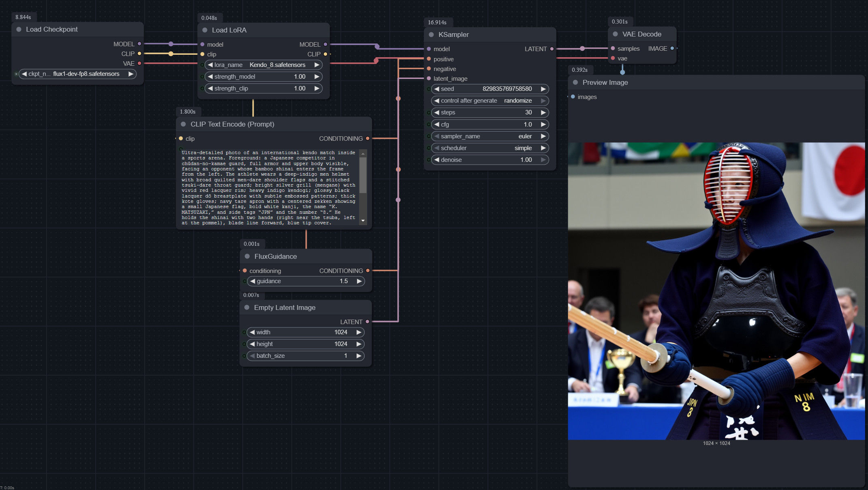Click Load Checkpoint MODEL output socket
Screen dimensions: 868x490
139,44
